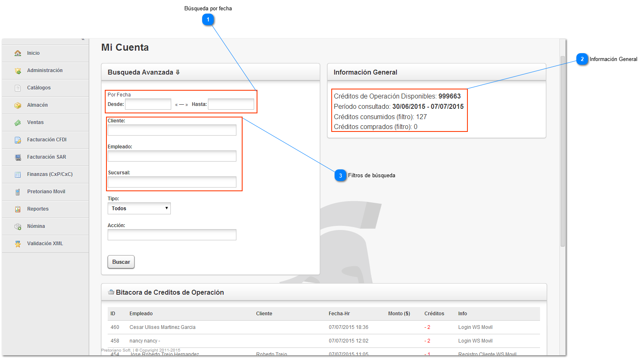Image resolution: width=644 pixels, height=359 pixels.
Task: Click the Hasta date field
Action: coord(231,104)
